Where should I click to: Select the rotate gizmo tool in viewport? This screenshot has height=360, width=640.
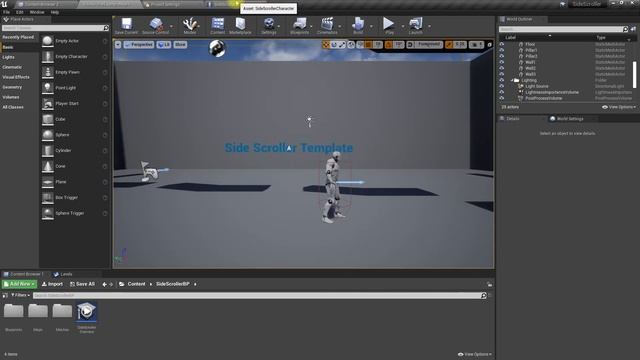coord(334,44)
